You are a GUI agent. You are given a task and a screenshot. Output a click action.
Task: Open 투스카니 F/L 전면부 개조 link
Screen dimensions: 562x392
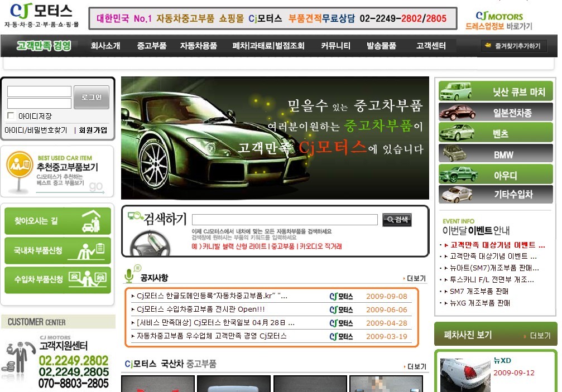(x=492, y=279)
